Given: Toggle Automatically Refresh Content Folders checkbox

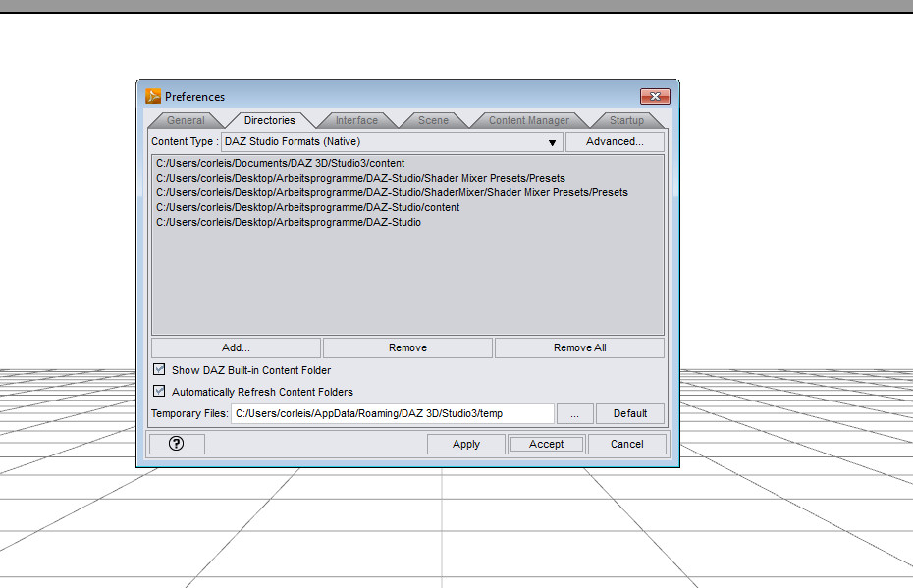Looking at the screenshot, I should [159, 391].
